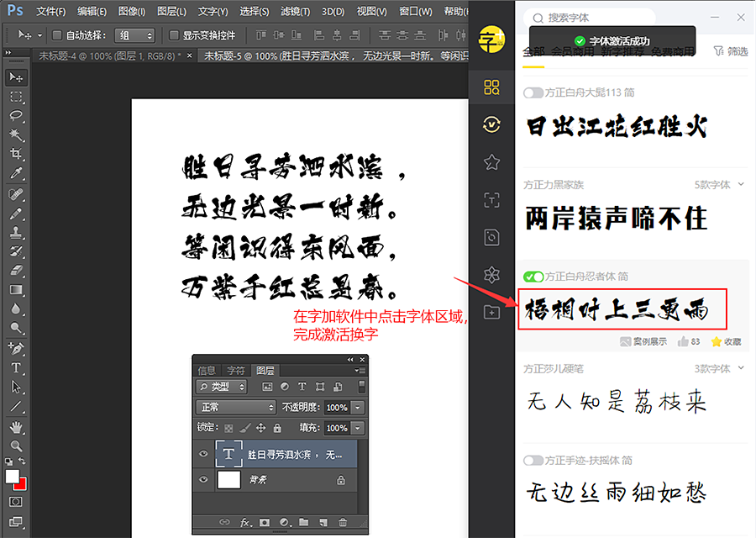The height and width of the screenshot is (538, 756).
Task: Click the lock-all icon in the layers lock row
Action: pos(277,428)
